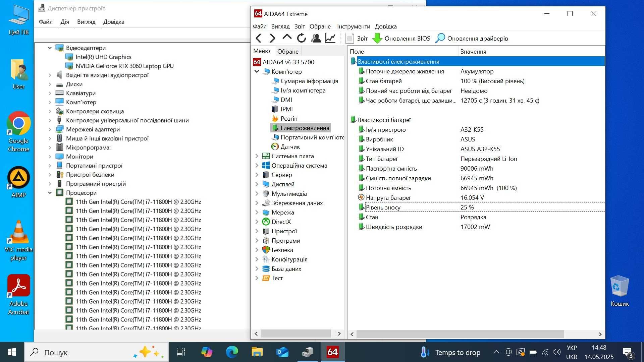Select Збереження даних tree item

pos(297,203)
